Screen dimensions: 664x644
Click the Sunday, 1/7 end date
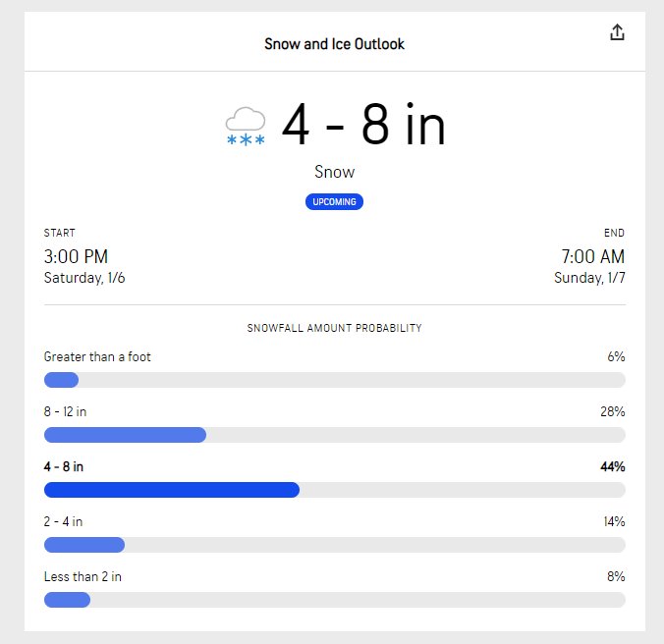589,278
